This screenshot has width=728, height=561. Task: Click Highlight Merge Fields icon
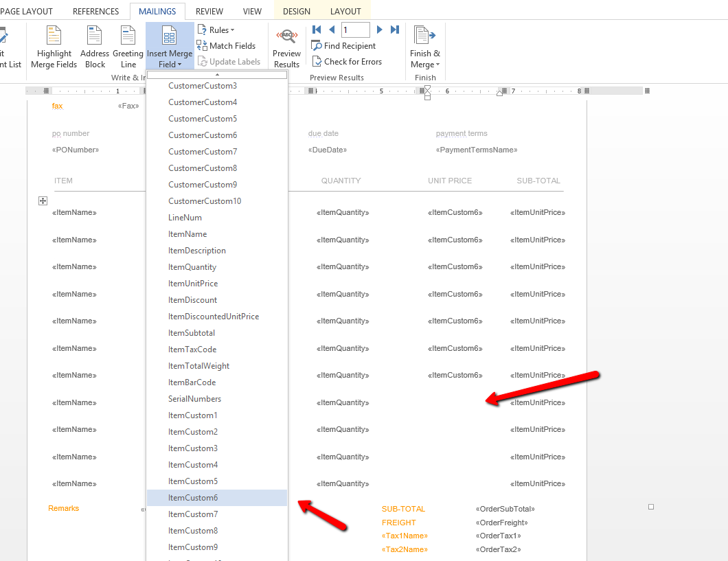tap(54, 36)
